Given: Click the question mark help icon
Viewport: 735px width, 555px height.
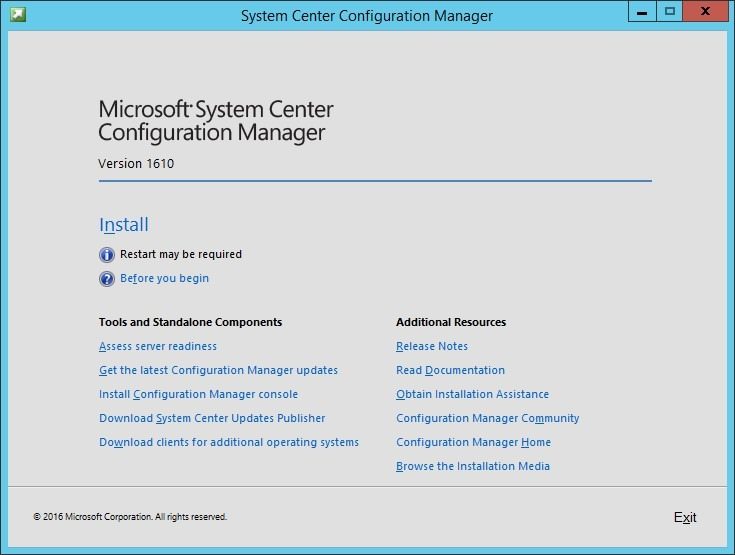Looking at the screenshot, I should click(x=107, y=279).
